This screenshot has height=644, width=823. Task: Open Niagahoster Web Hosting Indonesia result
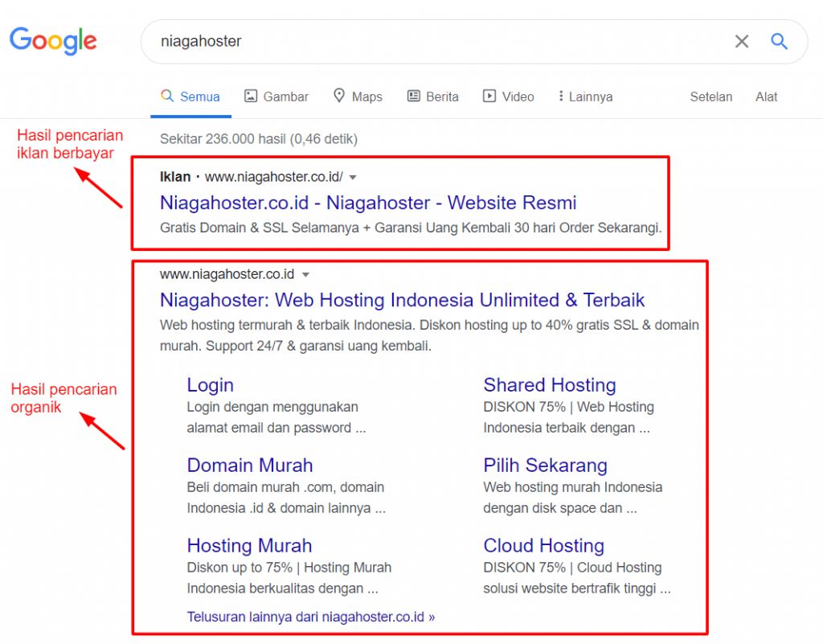402,300
